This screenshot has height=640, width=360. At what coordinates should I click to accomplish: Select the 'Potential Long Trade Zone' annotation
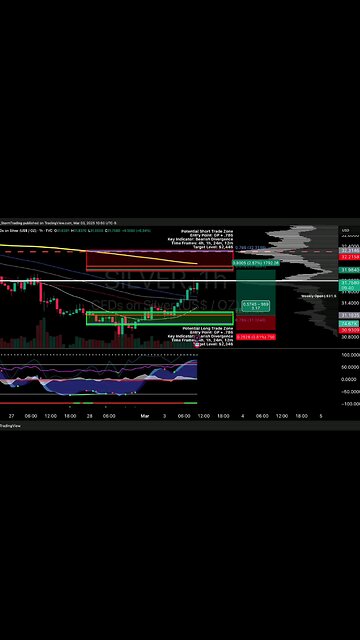[x=208, y=329]
